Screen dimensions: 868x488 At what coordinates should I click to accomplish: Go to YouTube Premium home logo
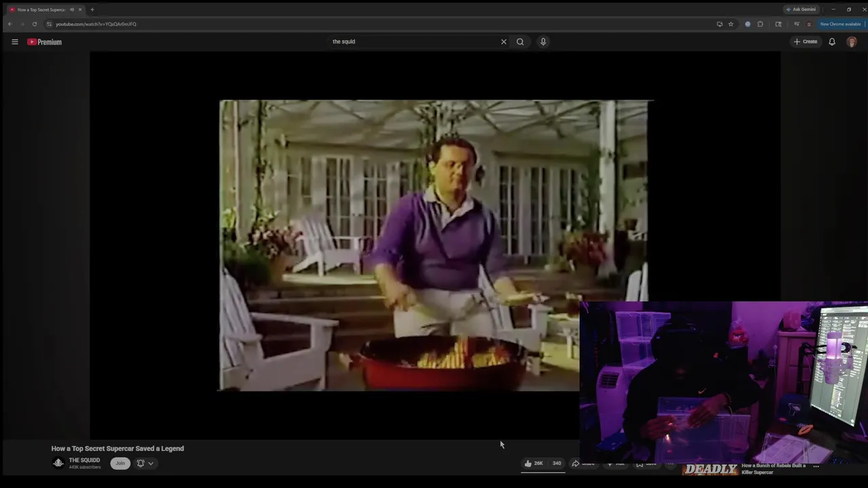pyautogui.click(x=44, y=42)
